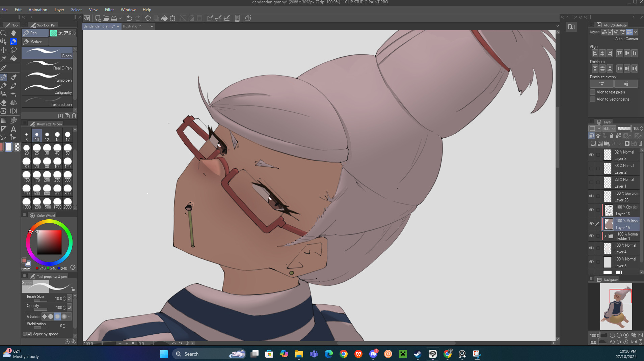Open Brush Size dynamics dropdown button
This screenshot has height=361, width=644.
[69, 298]
